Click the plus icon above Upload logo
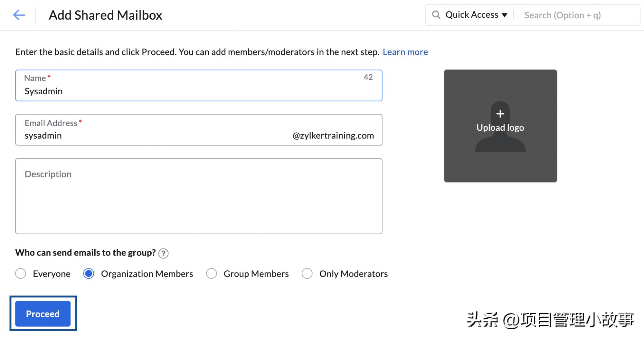This screenshot has width=644, height=338. click(x=500, y=114)
